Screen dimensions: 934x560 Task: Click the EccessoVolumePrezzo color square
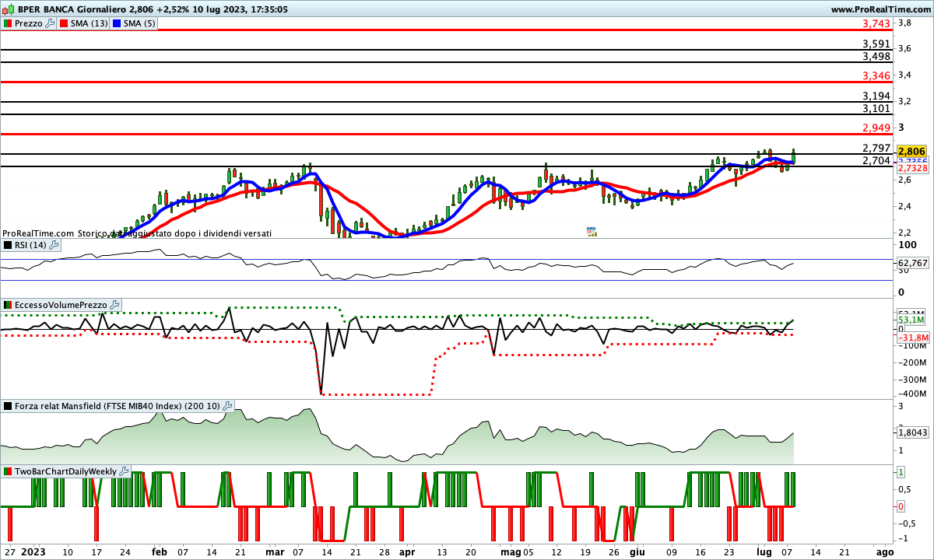click(8, 305)
